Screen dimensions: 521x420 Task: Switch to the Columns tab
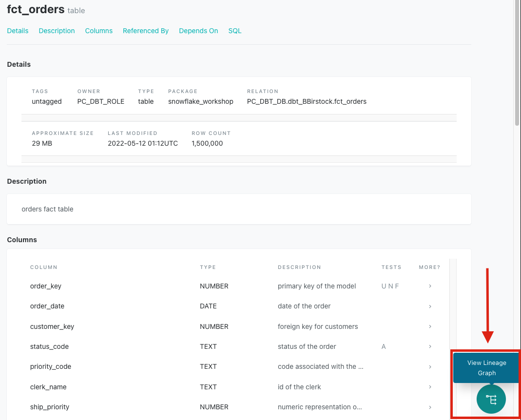click(98, 31)
